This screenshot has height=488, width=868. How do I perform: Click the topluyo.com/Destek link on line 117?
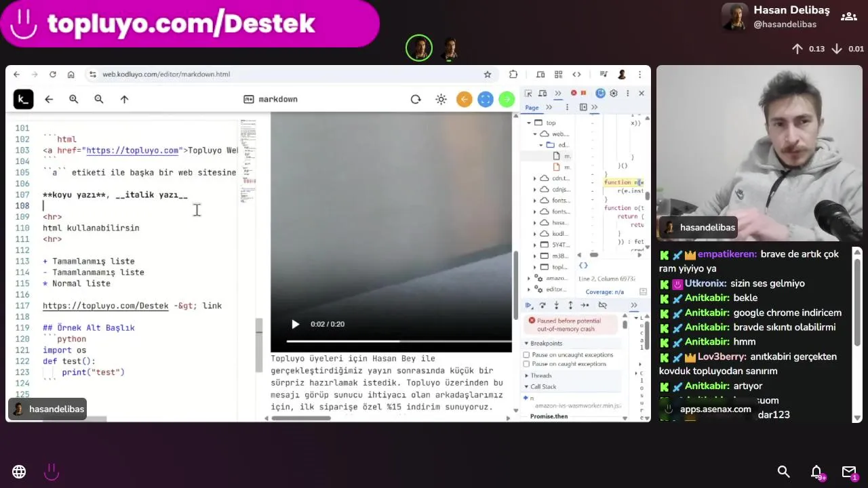pyautogui.click(x=106, y=306)
